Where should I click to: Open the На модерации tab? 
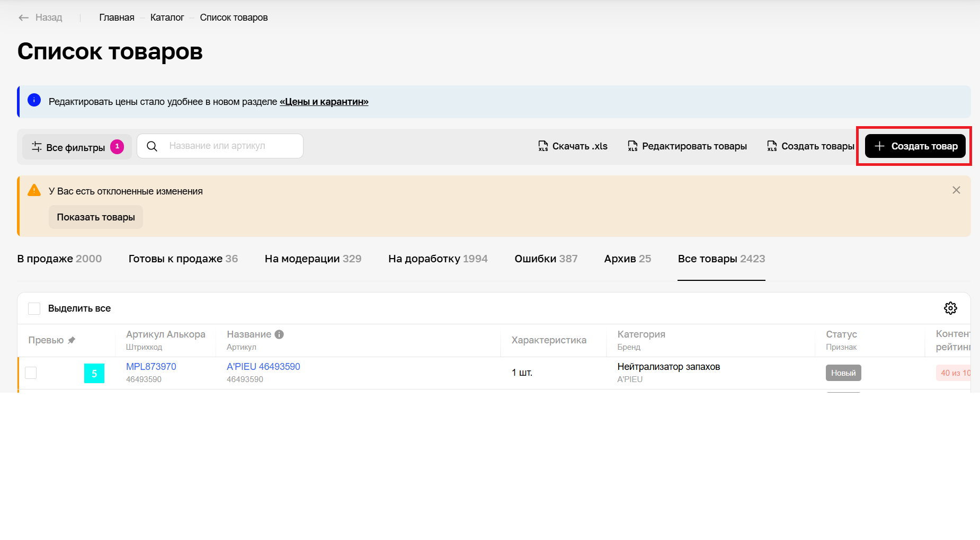(x=313, y=259)
